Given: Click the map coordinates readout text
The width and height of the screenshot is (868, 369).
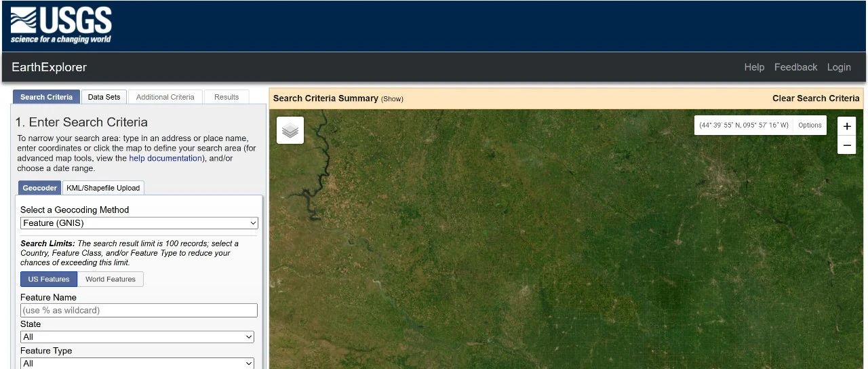Looking at the screenshot, I should point(744,125).
